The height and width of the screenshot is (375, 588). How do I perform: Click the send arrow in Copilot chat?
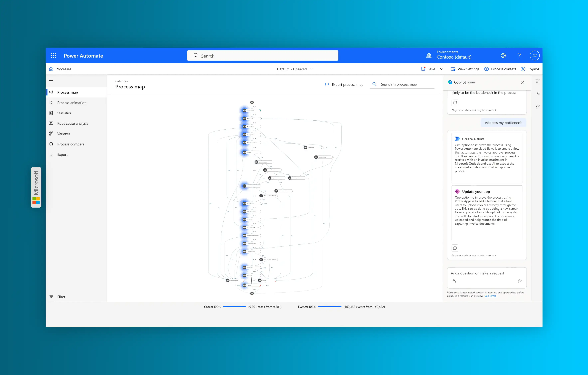click(520, 281)
